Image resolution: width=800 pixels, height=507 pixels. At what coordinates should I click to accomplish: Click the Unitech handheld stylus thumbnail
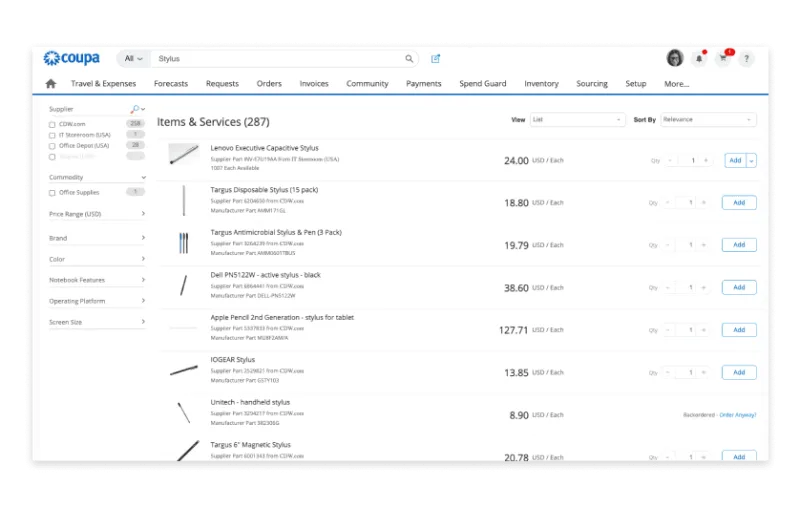click(x=184, y=413)
